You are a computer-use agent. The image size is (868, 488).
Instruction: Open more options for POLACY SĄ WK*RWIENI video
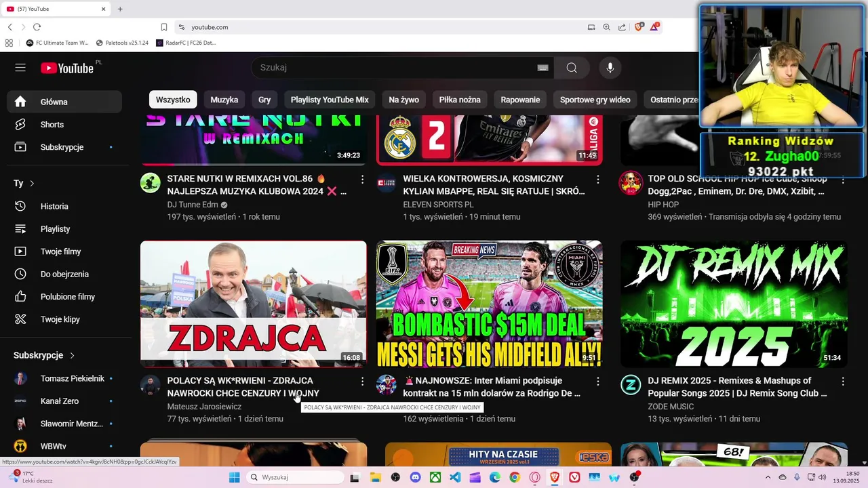pyautogui.click(x=362, y=382)
